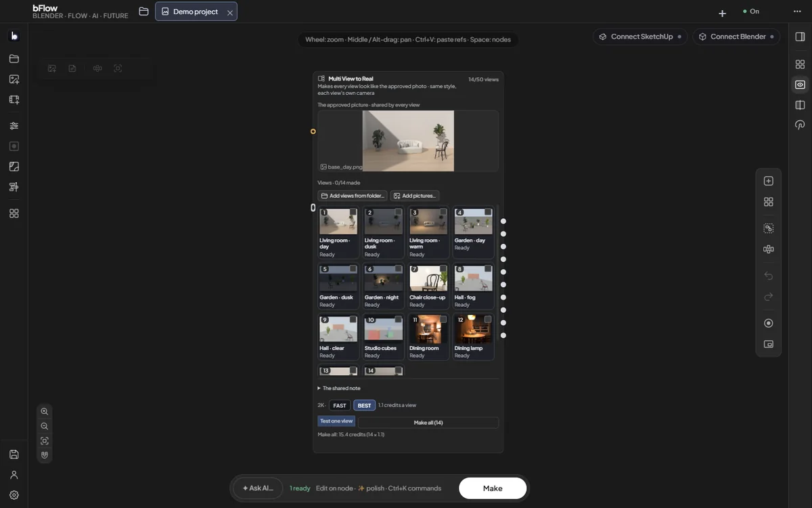
Task: Open the user account icon at bottom left
Action: click(14, 475)
